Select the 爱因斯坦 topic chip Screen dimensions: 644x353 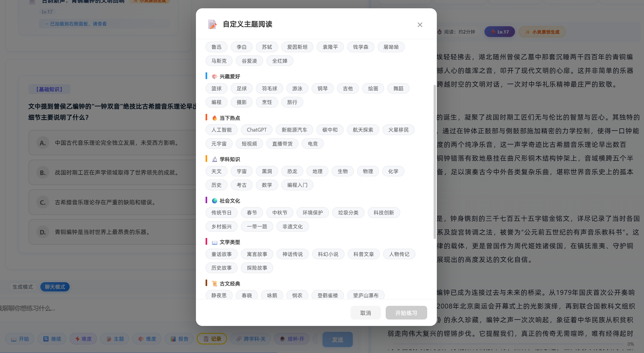tap(297, 47)
